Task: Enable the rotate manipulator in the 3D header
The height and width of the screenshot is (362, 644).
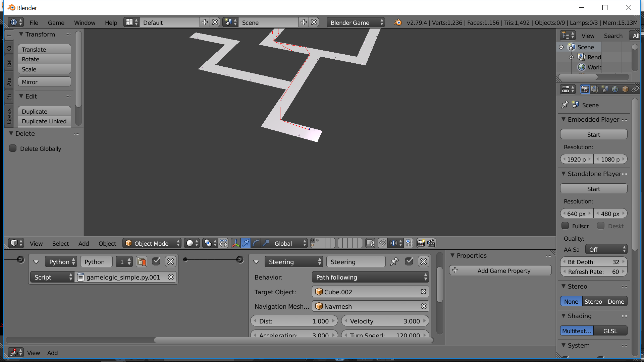Action: tap(256, 243)
